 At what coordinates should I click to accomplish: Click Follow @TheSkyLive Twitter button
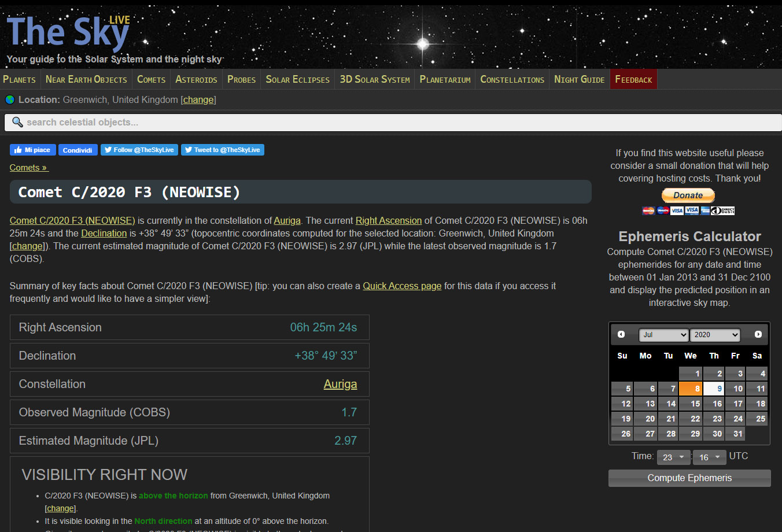coord(139,150)
